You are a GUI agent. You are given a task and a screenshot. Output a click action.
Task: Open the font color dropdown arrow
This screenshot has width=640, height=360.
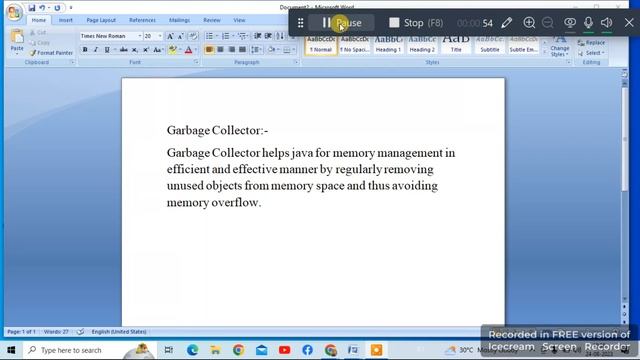[x=196, y=50]
